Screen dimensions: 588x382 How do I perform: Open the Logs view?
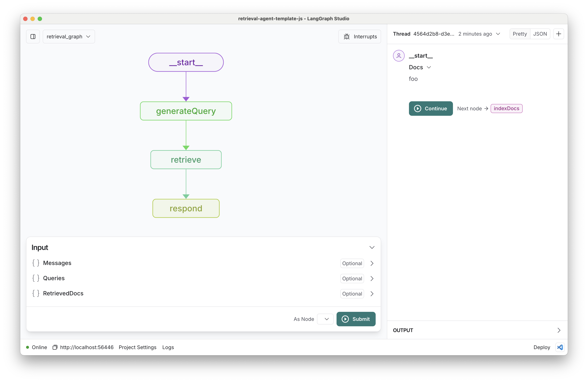coord(168,347)
